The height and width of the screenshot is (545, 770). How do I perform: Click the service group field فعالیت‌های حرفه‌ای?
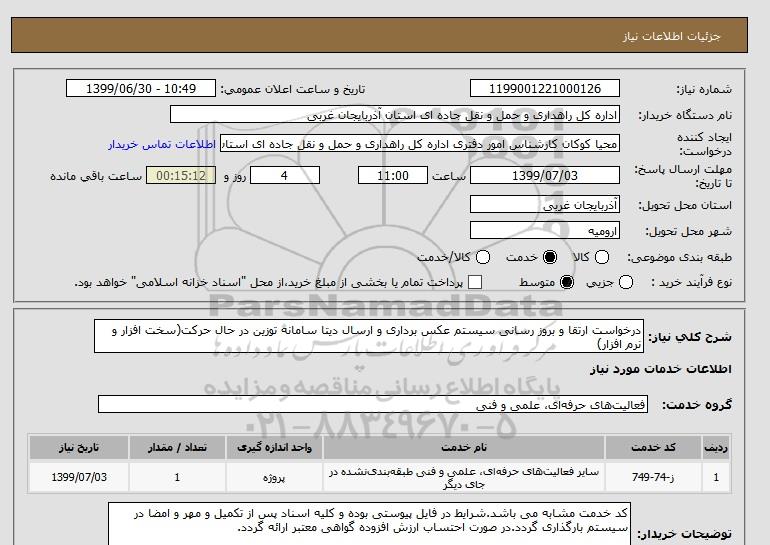(373, 405)
